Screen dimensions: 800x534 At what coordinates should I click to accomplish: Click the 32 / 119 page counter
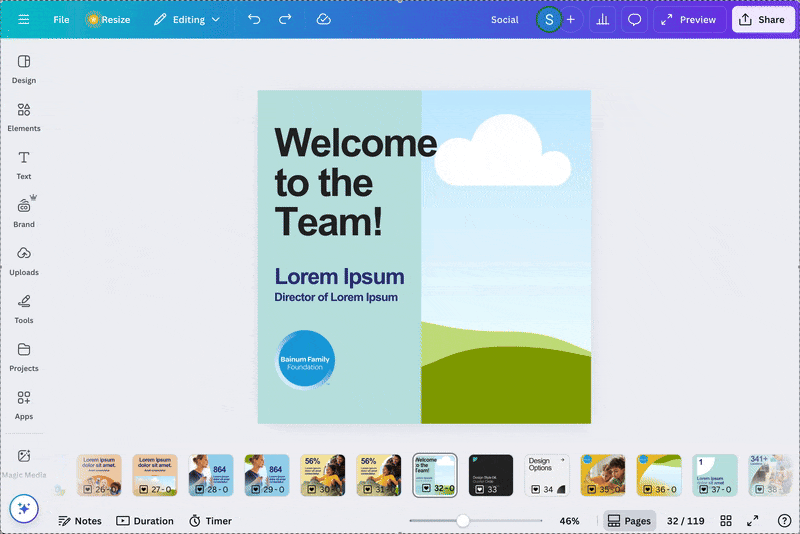click(685, 521)
